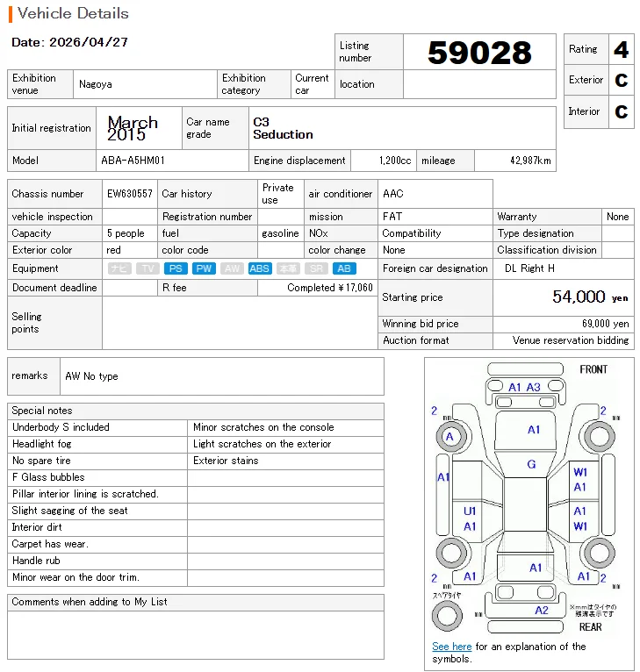The height and width of the screenshot is (672, 640).
Task: Click the Venue reservation bidding value
Action: 571,340
